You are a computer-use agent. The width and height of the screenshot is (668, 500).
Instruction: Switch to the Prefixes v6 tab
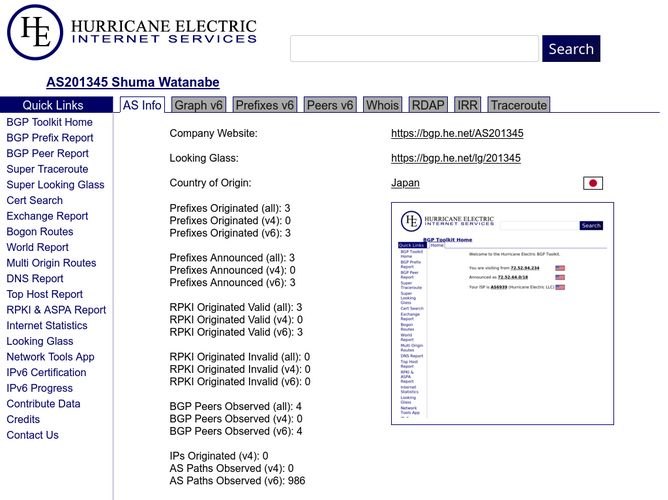(x=265, y=105)
